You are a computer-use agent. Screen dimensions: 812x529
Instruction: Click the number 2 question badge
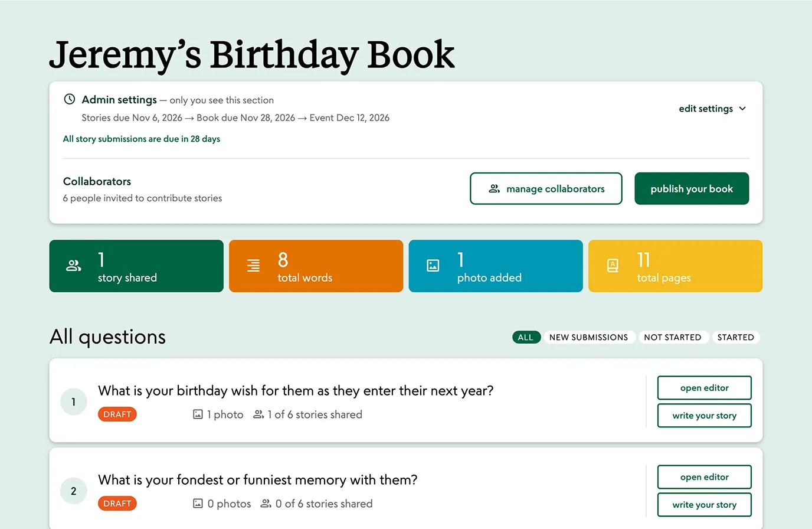click(x=74, y=491)
